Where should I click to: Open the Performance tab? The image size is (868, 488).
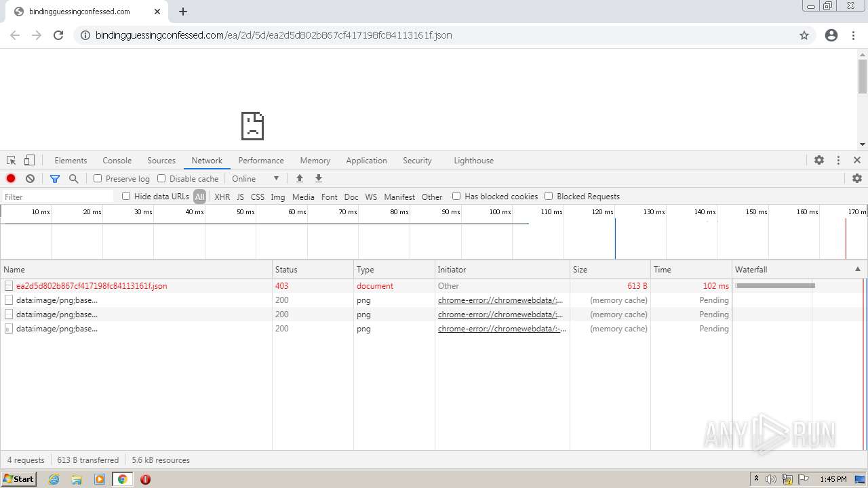click(x=261, y=161)
